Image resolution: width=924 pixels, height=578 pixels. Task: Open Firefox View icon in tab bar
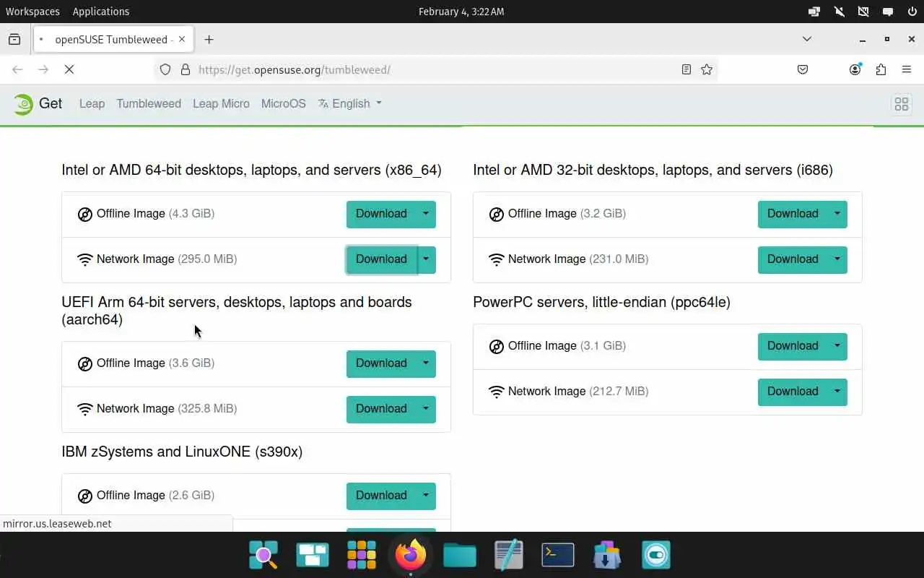(14, 40)
